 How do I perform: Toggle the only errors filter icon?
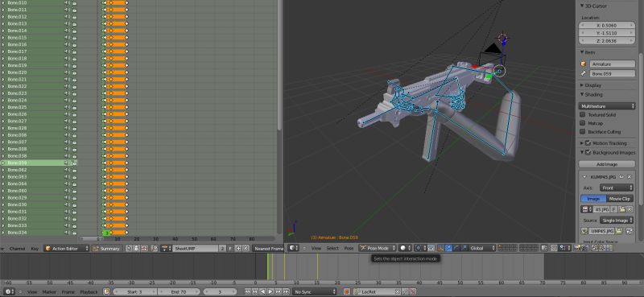144,249
